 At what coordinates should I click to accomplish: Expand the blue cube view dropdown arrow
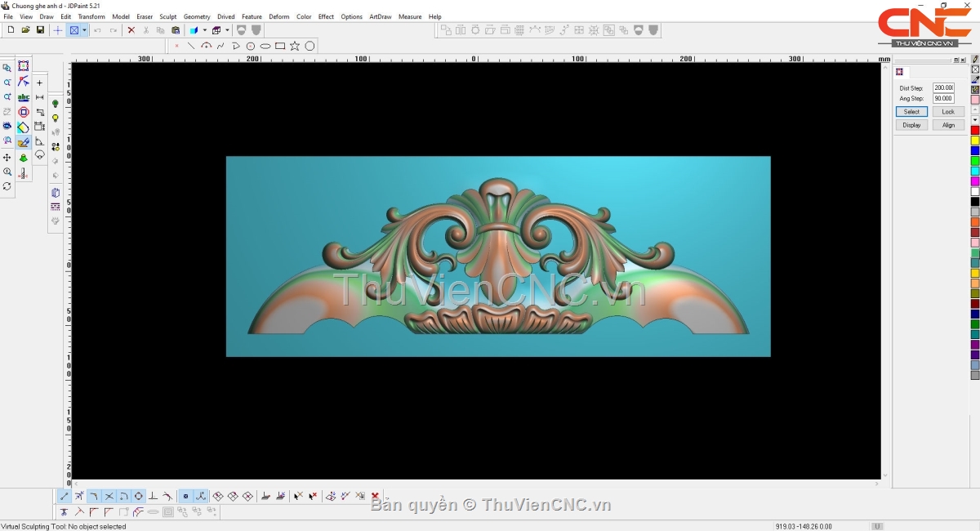coord(204,30)
